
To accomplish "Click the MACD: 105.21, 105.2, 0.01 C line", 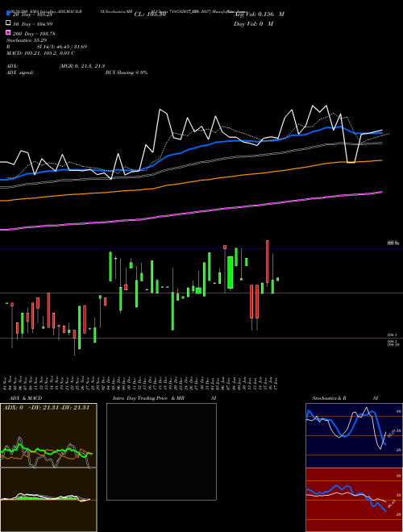I will [x=40, y=53].
